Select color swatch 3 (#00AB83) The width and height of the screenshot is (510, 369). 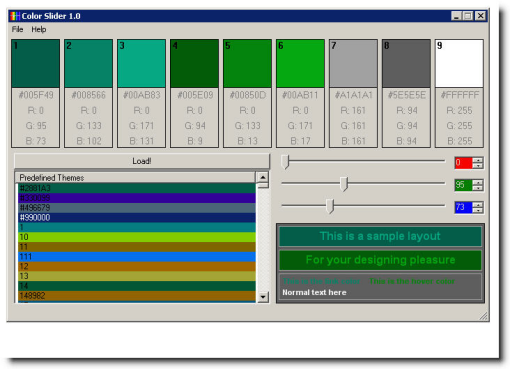coord(141,63)
